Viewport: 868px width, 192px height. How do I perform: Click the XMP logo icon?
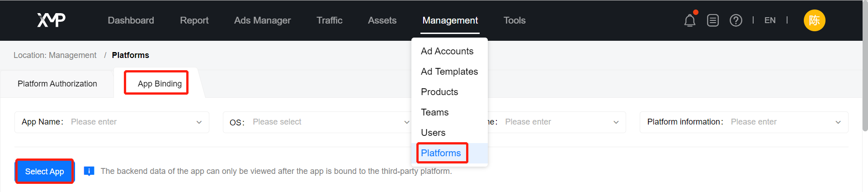pos(51,20)
